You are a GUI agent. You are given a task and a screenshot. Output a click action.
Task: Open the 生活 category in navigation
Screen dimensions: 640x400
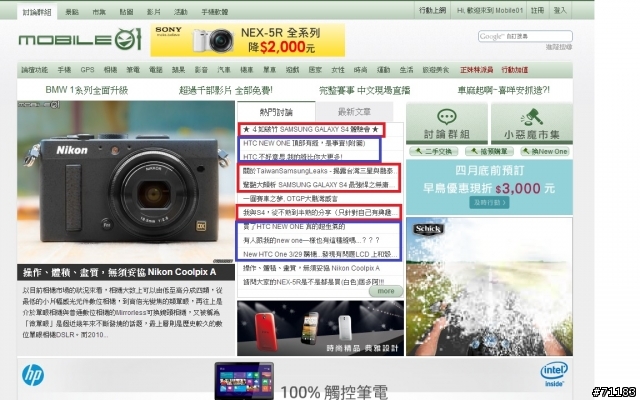(x=406, y=70)
